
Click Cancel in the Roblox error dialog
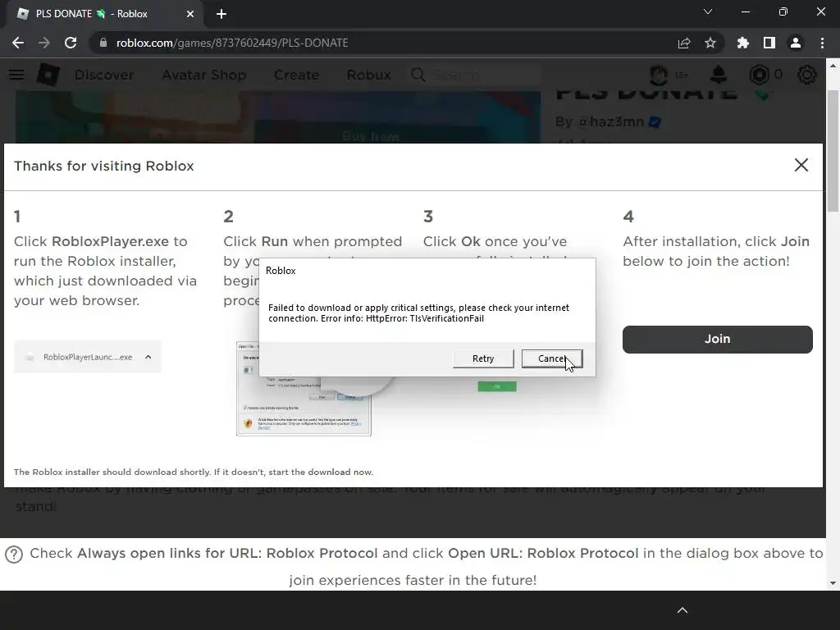point(552,358)
